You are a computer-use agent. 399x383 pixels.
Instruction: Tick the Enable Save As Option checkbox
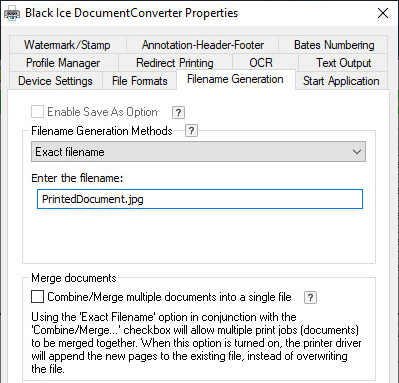pyautogui.click(x=37, y=112)
